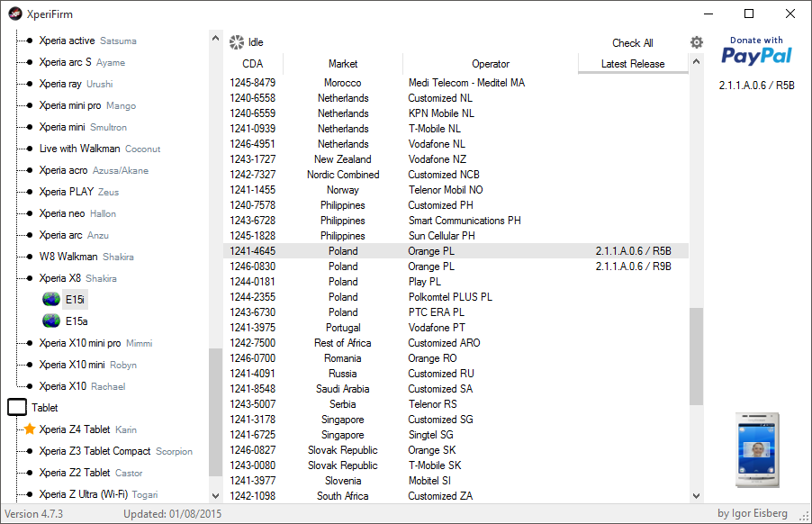Viewport: 812px width, 524px height.
Task: Click the Donate with PayPal logo
Action: (x=756, y=50)
